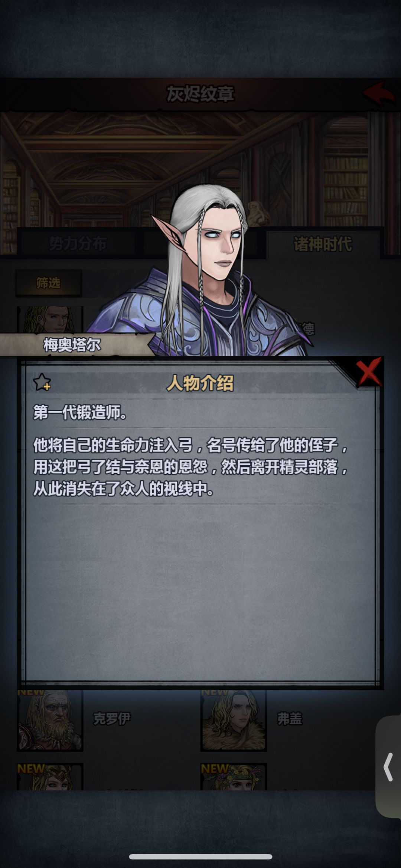This screenshot has width=401, height=868.
Task: Select 弗盖 character portrait
Action: tap(234, 720)
